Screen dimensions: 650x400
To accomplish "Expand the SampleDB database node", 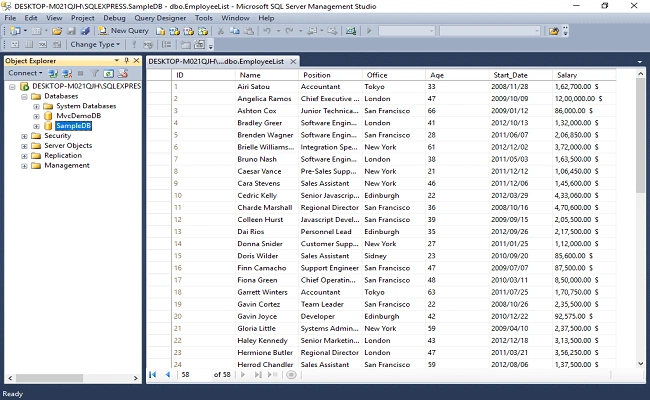I will (x=36, y=126).
